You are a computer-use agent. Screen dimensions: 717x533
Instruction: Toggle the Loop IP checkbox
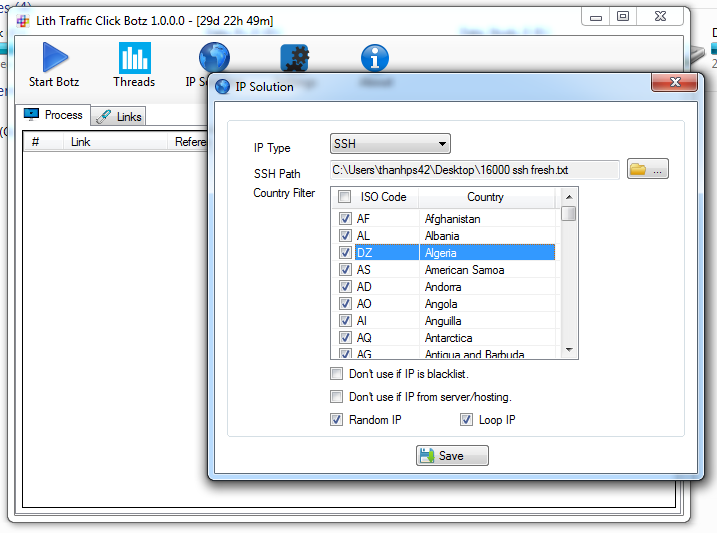466,419
